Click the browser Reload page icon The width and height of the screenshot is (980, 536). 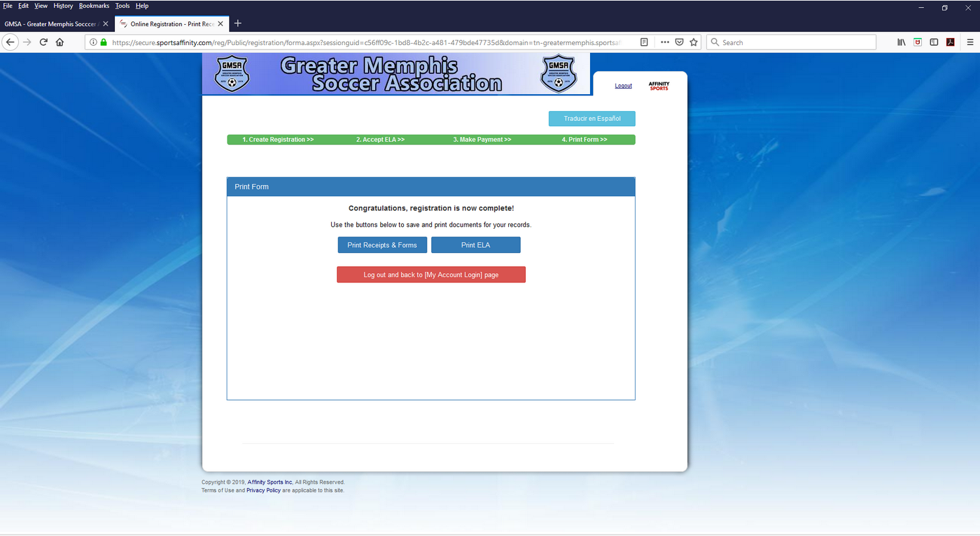coord(43,42)
